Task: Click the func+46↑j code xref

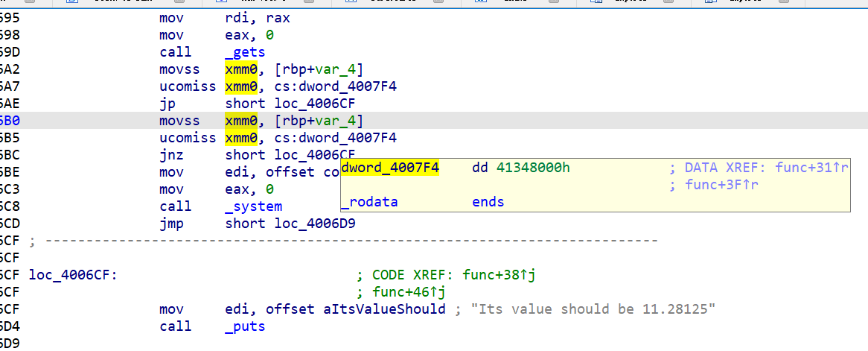Action: [x=409, y=291]
